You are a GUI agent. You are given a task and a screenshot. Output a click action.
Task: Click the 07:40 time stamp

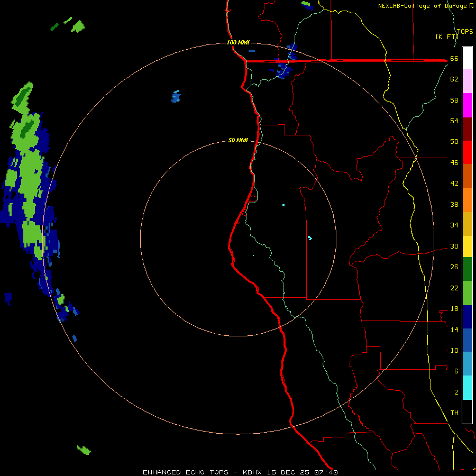point(326,472)
